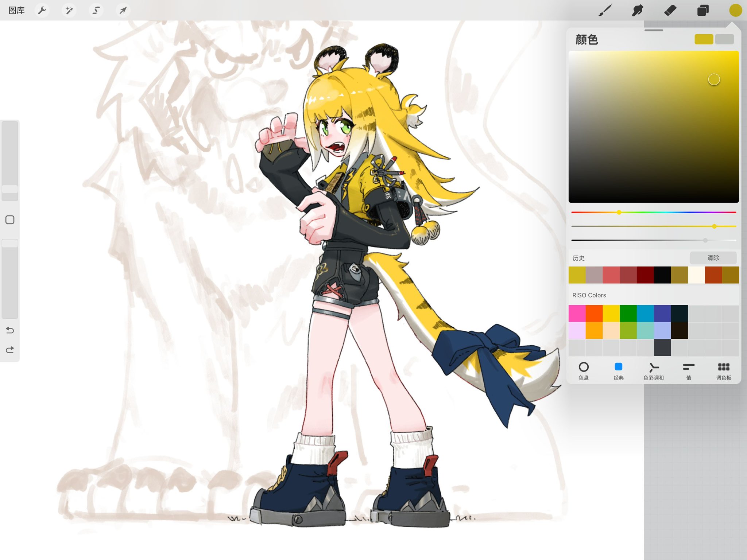Choose the bright orange RISO swatch

click(594, 314)
